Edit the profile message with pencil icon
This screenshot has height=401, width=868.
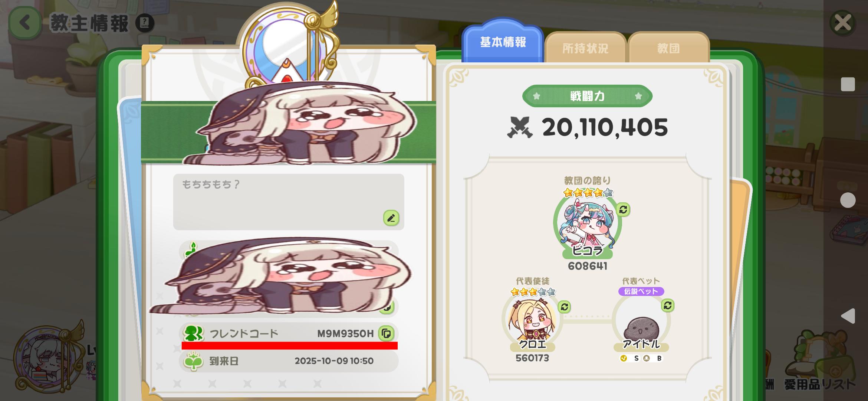[391, 218]
